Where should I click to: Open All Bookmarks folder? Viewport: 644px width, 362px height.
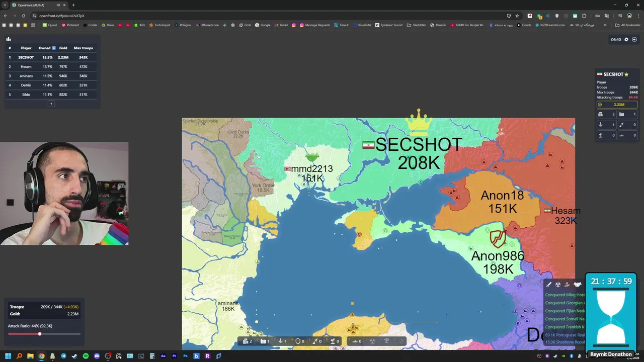coord(627,25)
